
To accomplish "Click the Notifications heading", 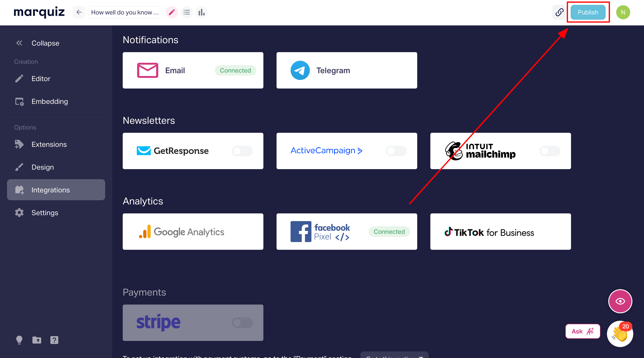I will (x=151, y=40).
